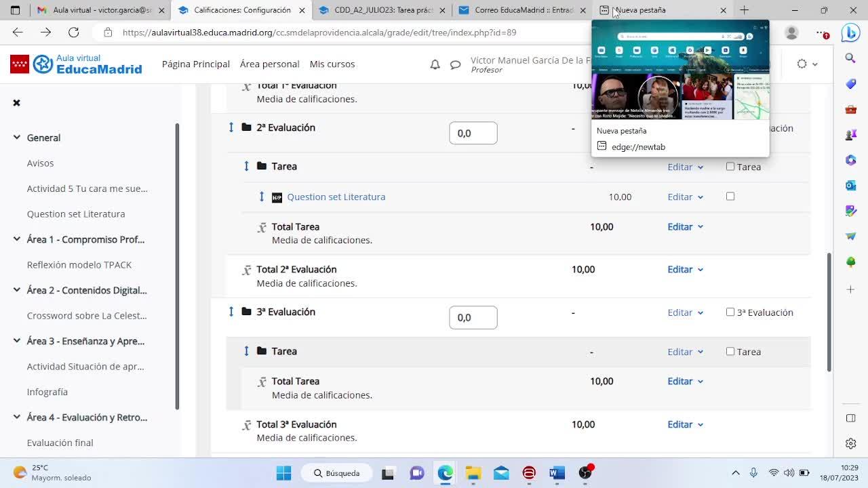868x488 pixels.
Task: Click the move icon beside 3ª Evaluación
Action: [x=231, y=312]
